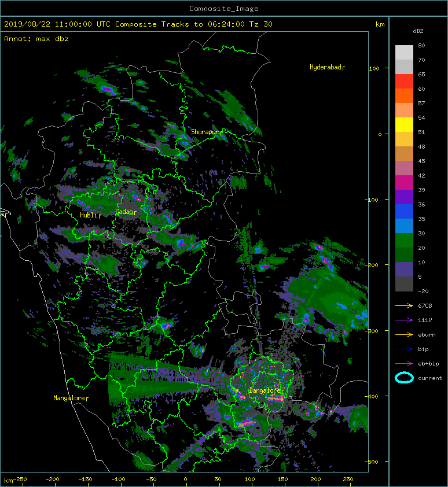Click the gold 51 dBZ swatch
The image size is (448, 487).
(404, 139)
